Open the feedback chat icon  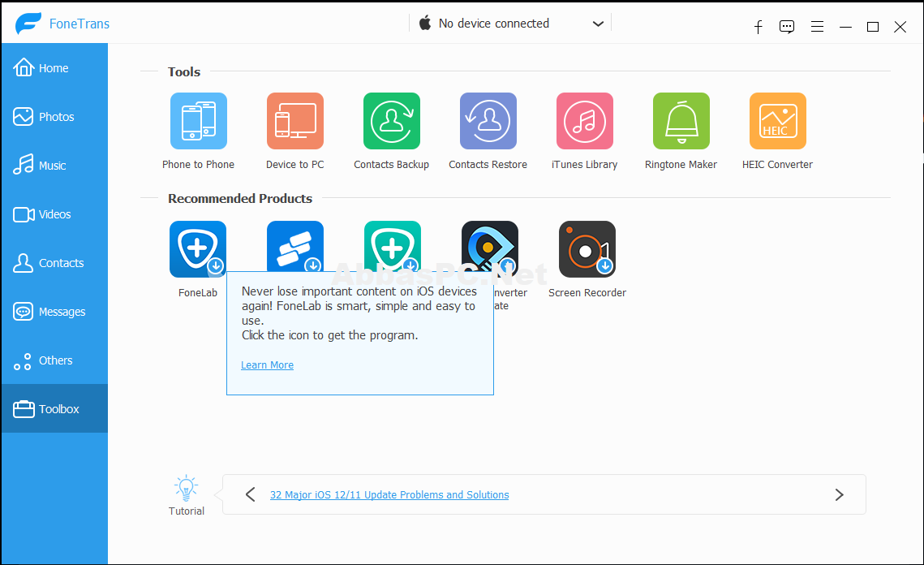[787, 27]
